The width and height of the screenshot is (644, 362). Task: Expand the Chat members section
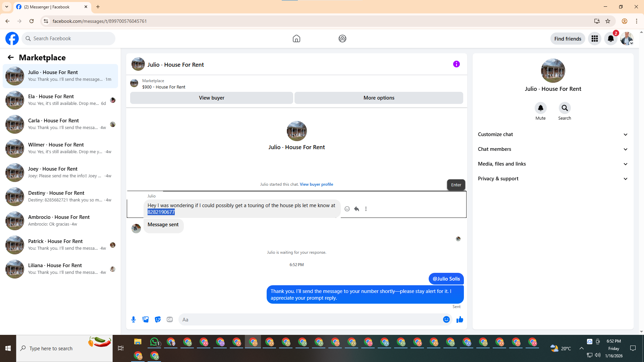click(553, 149)
